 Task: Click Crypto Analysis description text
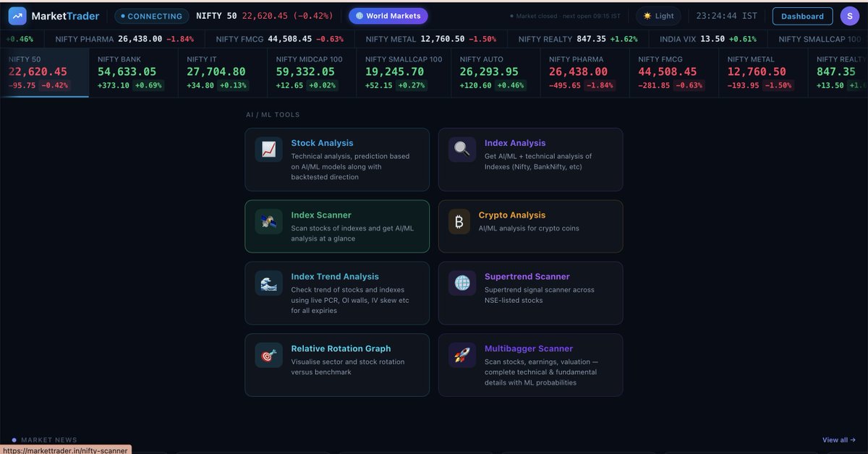coord(529,228)
